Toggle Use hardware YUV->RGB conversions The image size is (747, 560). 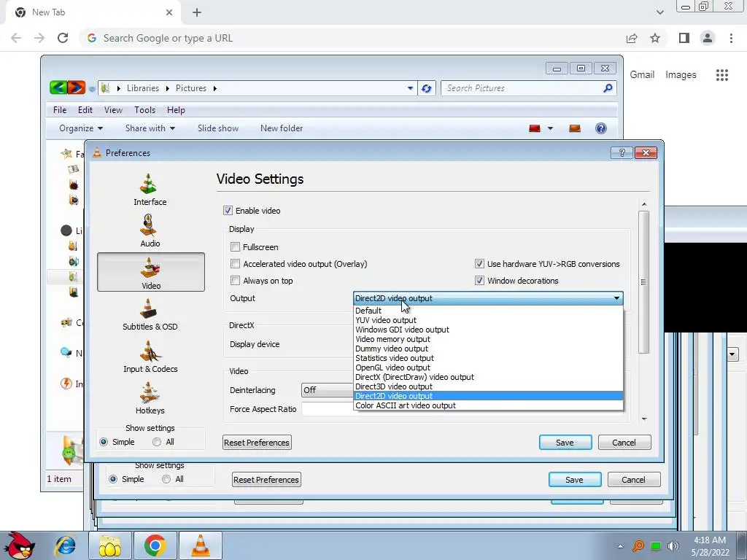(479, 264)
